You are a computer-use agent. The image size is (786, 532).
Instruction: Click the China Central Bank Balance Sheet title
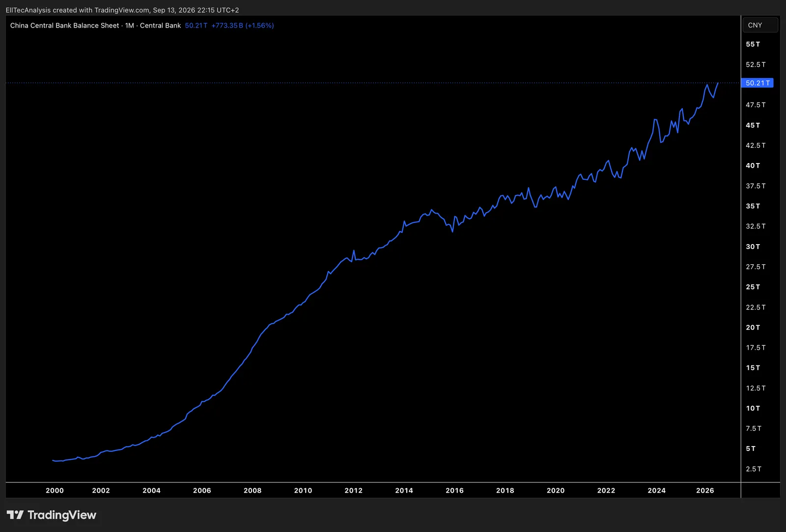coord(64,26)
